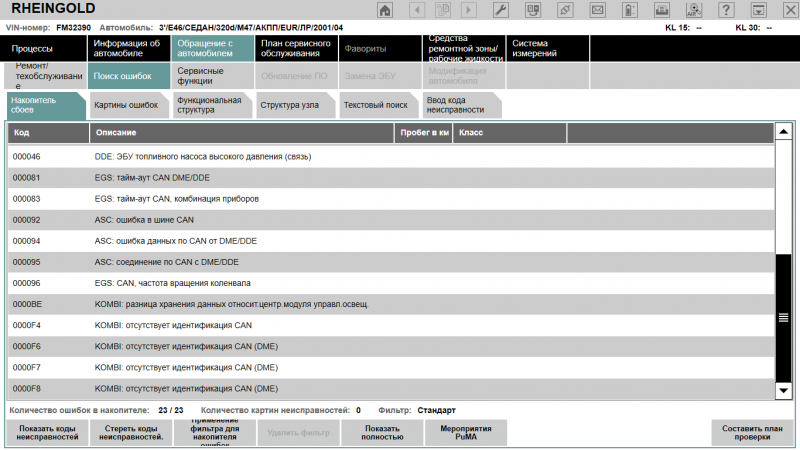Open the page history documents icon
The height and width of the screenshot is (450, 800).
click(442, 10)
